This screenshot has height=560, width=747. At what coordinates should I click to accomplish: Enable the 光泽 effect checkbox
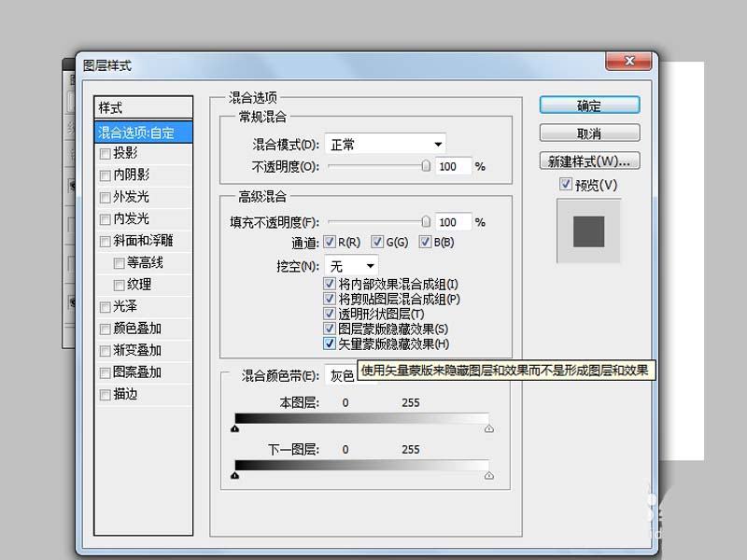pyautogui.click(x=106, y=307)
